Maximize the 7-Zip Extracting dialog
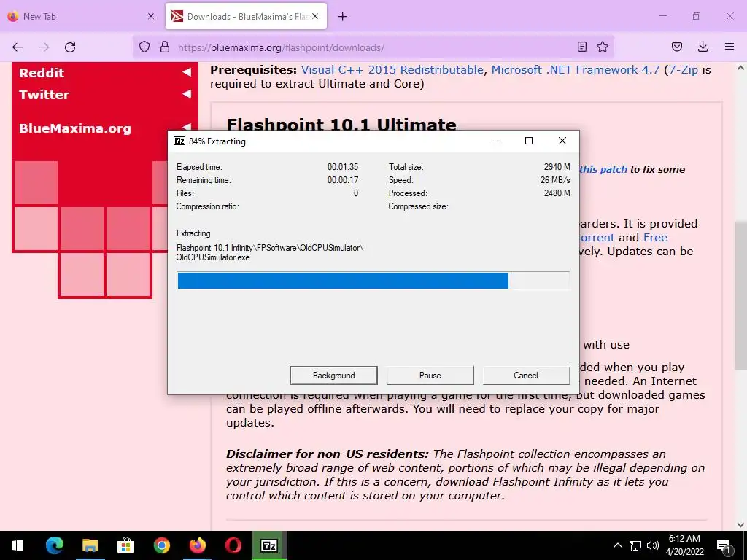The width and height of the screenshot is (747, 560). pos(529,141)
